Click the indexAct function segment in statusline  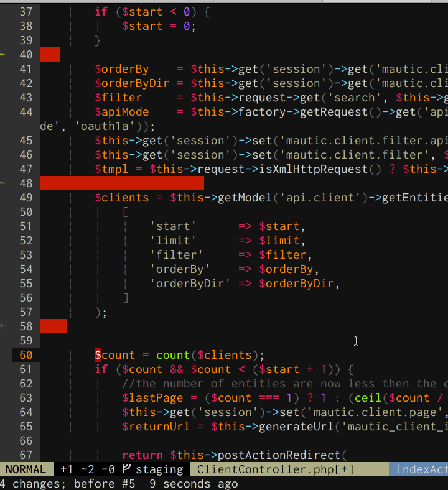(x=419, y=469)
